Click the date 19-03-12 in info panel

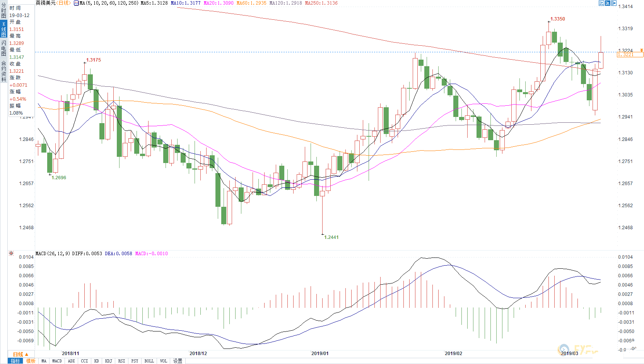click(x=19, y=15)
